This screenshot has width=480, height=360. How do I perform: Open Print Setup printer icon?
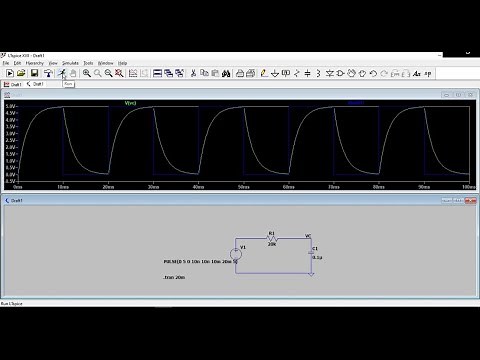[251, 73]
